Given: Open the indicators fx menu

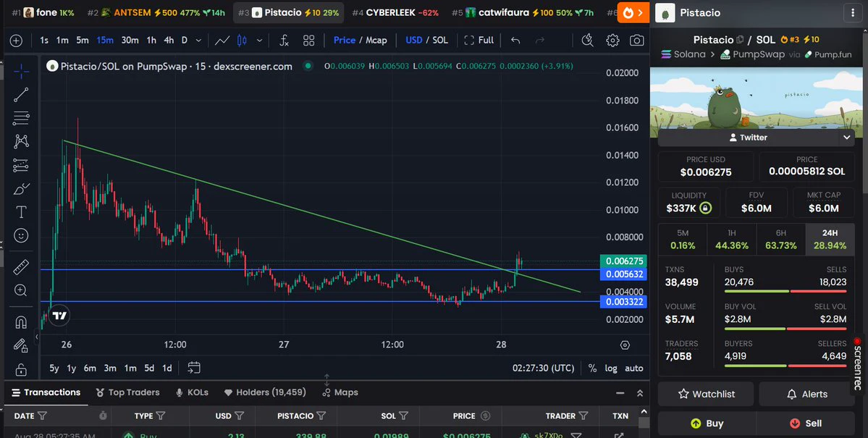Looking at the screenshot, I should pos(284,41).
